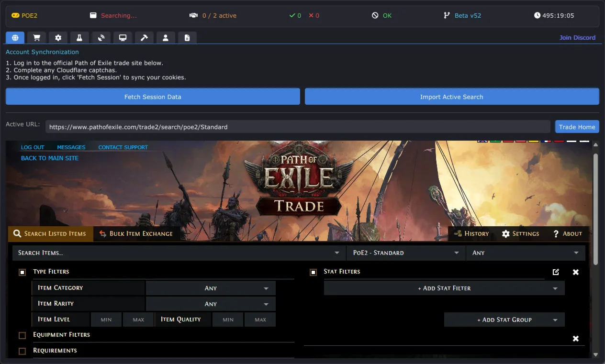Click the Item Quality MIN field
The height and width of the screenshot is (364, 605).
coord(228,320)
